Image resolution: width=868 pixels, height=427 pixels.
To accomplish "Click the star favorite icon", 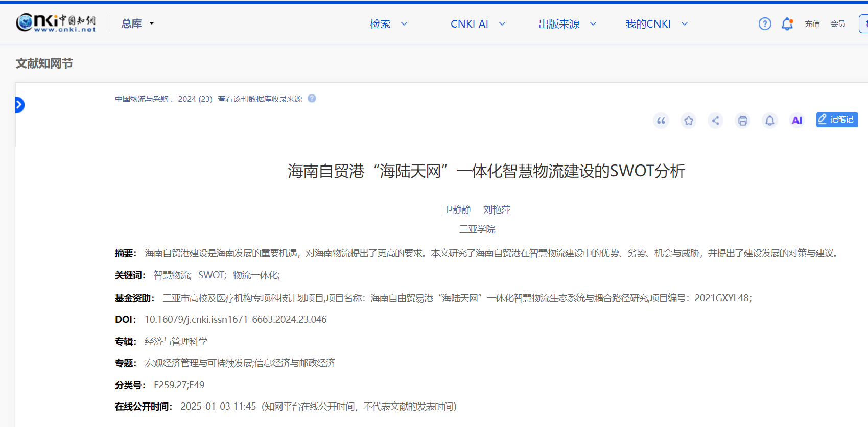I will pyautogui.click(x=689, y=121).
